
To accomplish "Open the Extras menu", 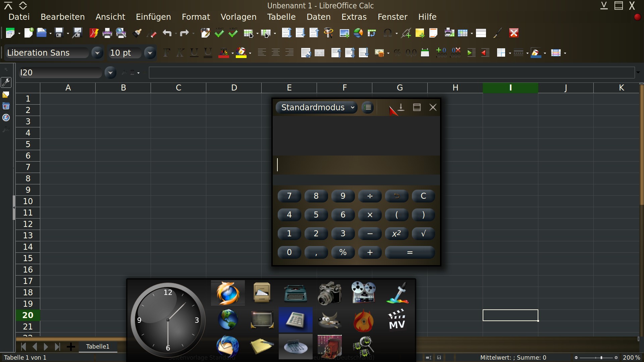I will [354, 17].
